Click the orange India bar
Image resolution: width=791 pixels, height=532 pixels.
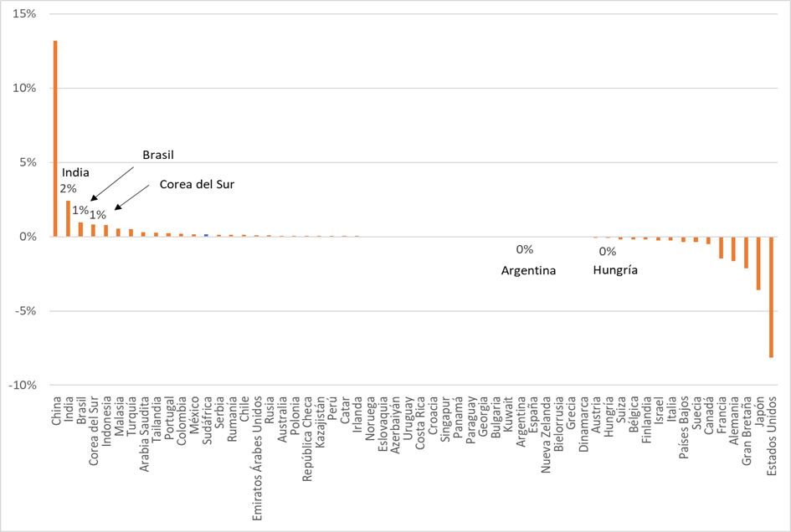point(69,218)
